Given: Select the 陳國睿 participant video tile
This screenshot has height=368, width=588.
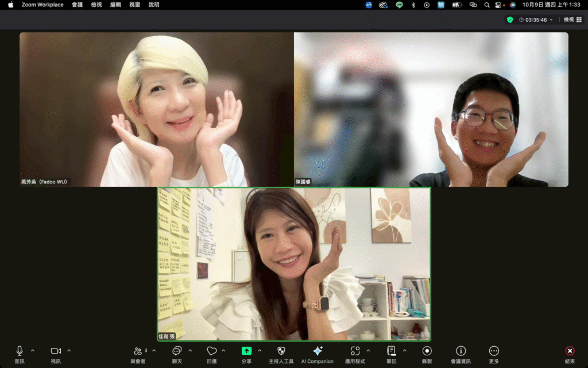Looking at the screenshot, I should tap(431, 109).
